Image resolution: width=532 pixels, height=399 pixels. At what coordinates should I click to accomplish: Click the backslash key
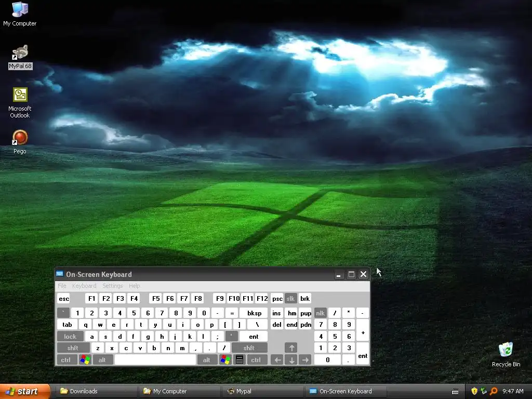pos(257,324)
